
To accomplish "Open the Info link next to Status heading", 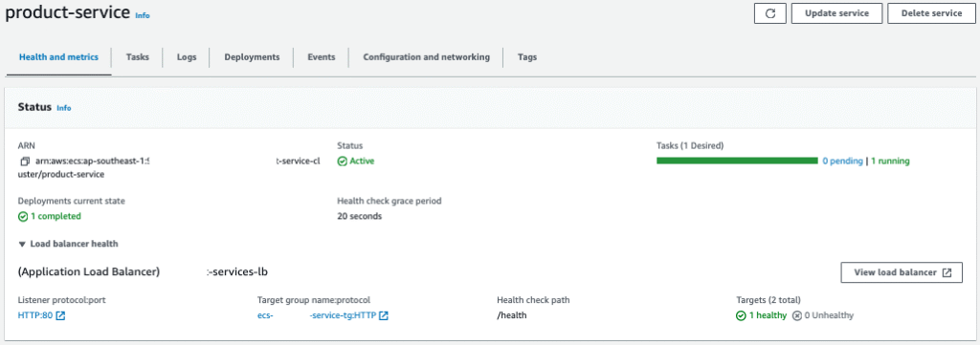I will tap(64, 108).
